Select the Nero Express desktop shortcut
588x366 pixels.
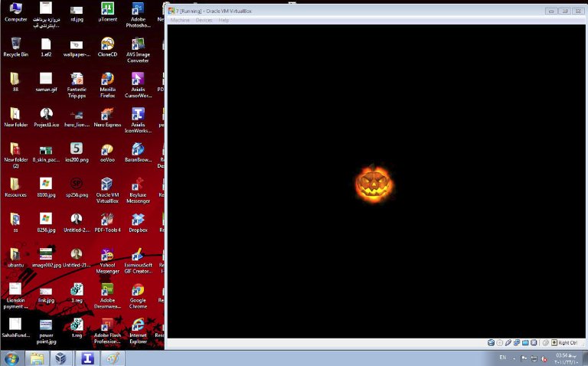[108, 117]
